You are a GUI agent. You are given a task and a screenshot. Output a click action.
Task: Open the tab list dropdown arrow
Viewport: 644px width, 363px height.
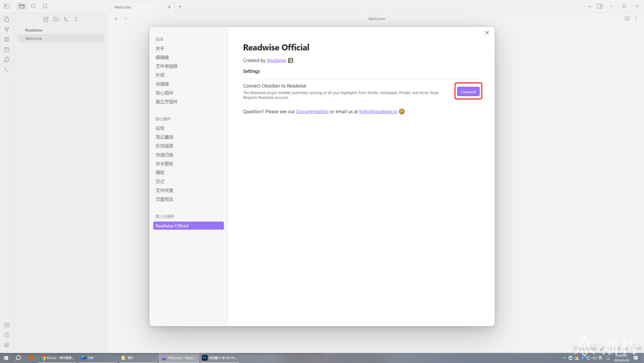[x=589, y=7]
